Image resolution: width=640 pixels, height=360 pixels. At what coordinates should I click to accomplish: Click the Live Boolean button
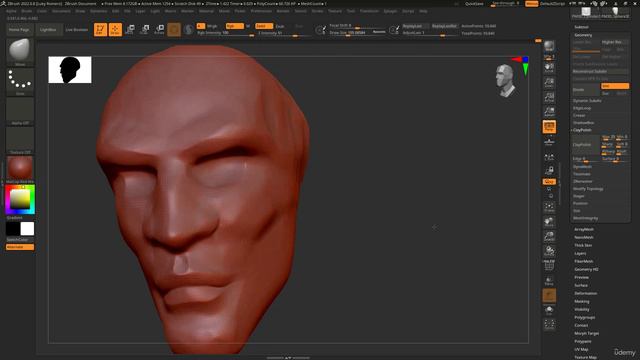coord(77,30)
